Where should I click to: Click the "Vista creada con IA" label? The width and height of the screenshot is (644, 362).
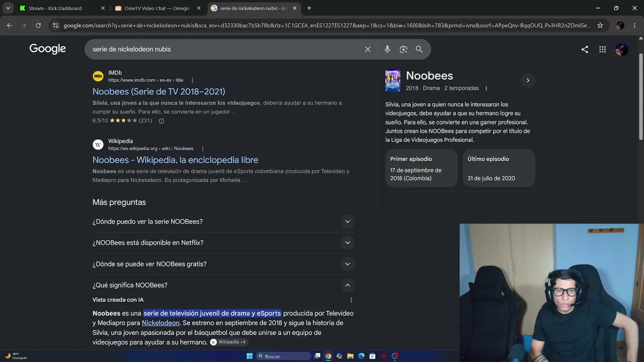118,300
